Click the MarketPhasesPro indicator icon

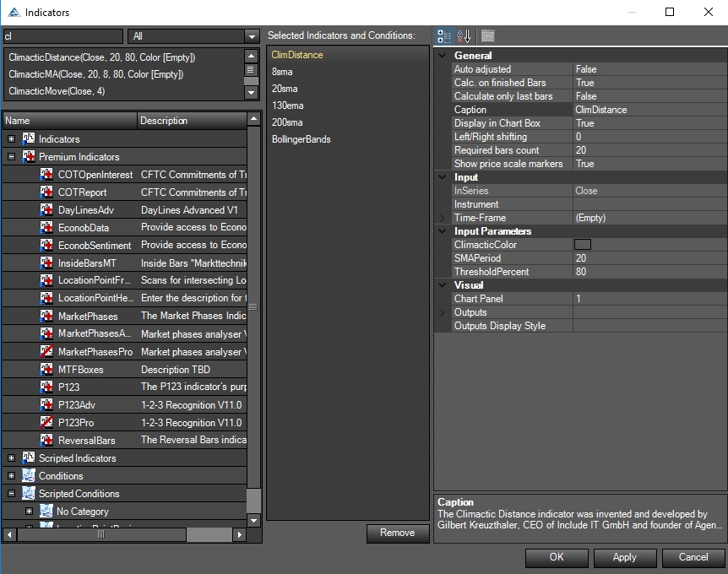pyautogui.click(x=46, y=352)
